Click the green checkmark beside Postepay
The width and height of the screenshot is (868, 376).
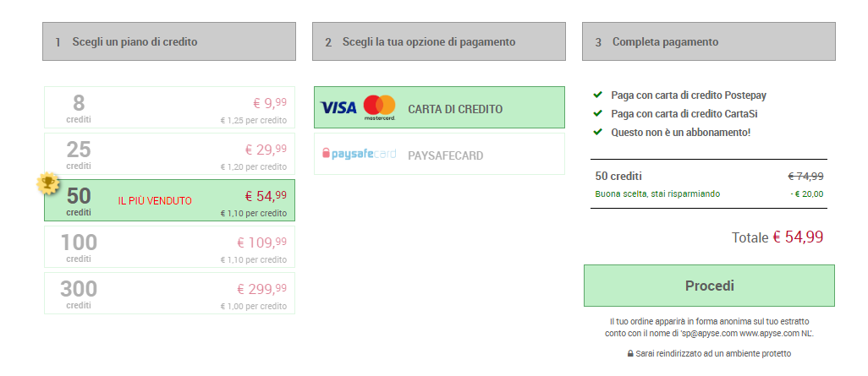(x=598, y=95)
